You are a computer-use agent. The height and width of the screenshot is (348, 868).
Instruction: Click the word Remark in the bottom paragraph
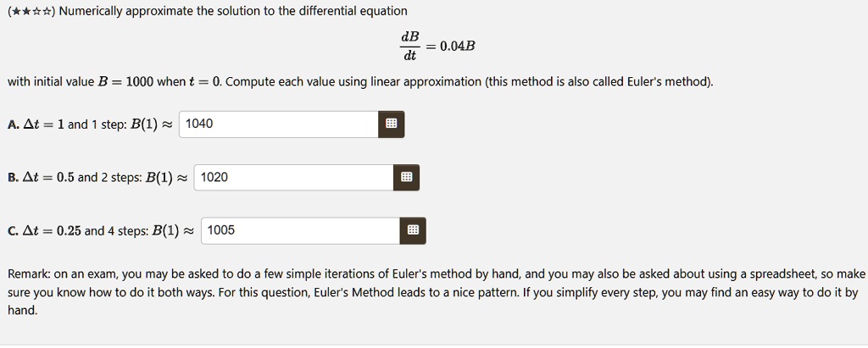coord(26,274)
